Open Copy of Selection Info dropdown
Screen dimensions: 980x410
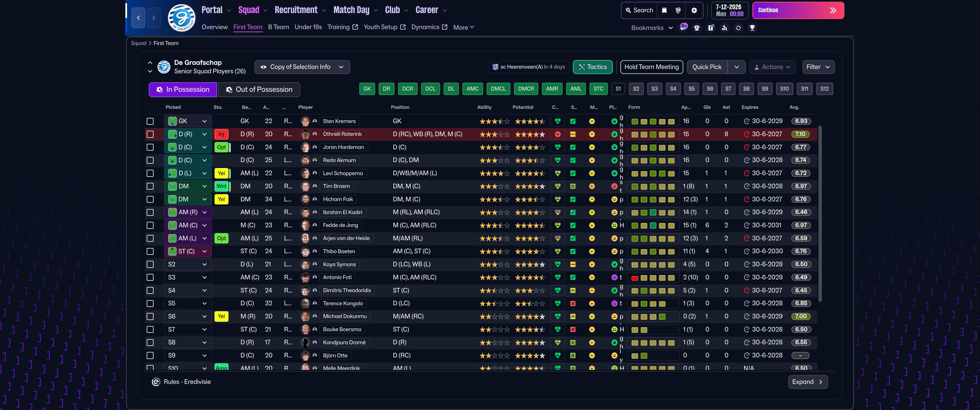point(302,67)
